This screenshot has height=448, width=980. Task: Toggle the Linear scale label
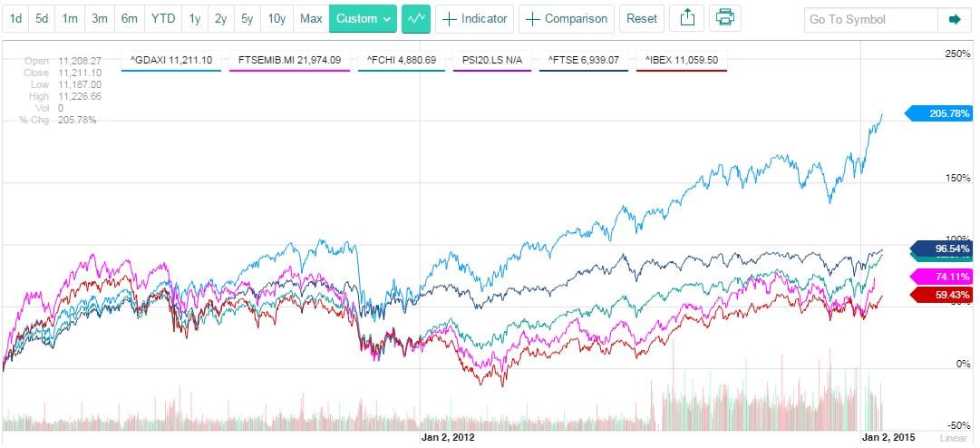click(959, 437)
